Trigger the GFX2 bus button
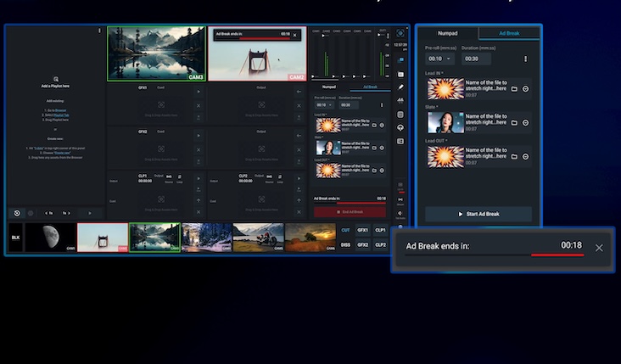Viewport: 621px width, 364px height. pyautogui.click(x=363, y=244)
